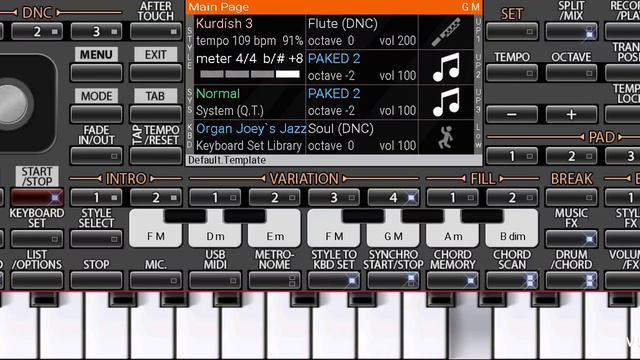Select the Kurdish 3 style name
Screen dimensions: 640x360
pyautogui.click(x=224, y=24)
